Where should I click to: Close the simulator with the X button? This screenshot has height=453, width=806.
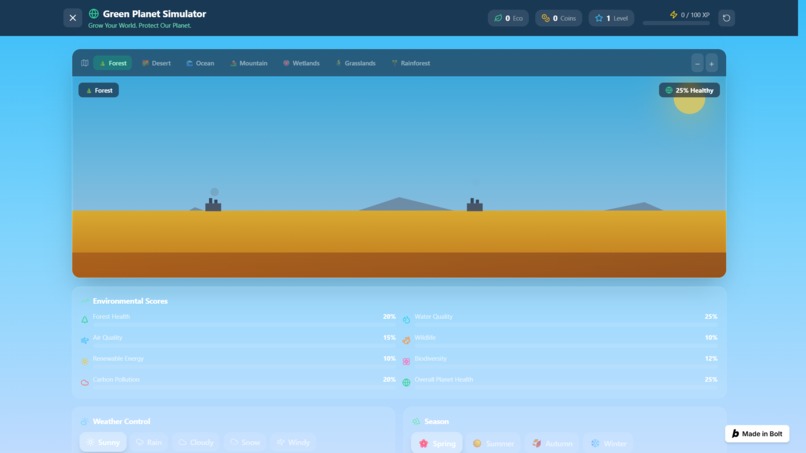point(72,18)
